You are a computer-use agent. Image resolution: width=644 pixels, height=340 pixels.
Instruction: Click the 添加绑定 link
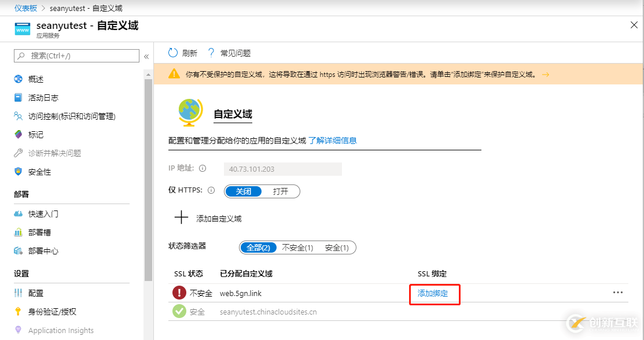(433, 294)
